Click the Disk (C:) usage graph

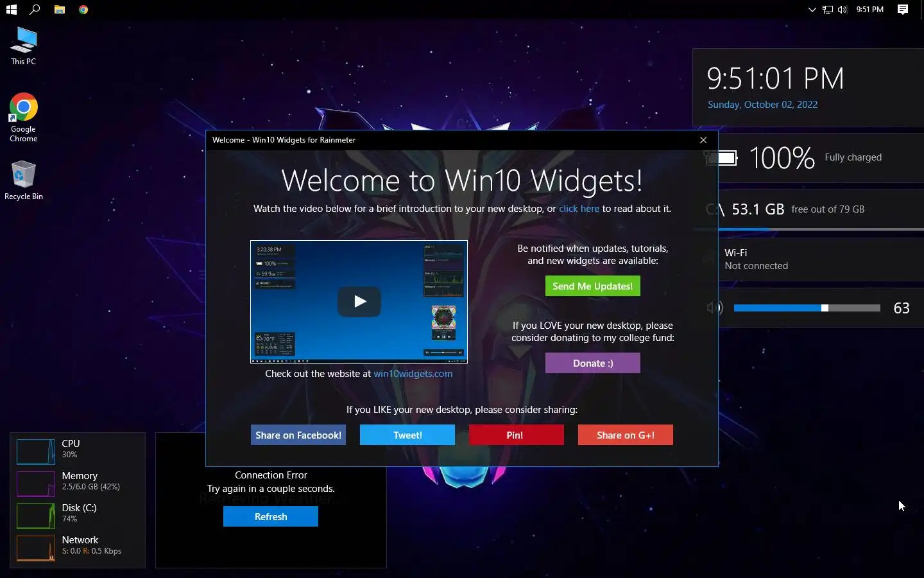(36, 516)
